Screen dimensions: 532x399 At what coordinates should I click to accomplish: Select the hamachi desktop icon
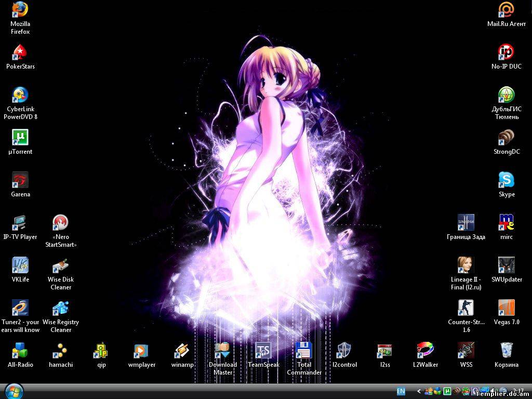[61, 351]
